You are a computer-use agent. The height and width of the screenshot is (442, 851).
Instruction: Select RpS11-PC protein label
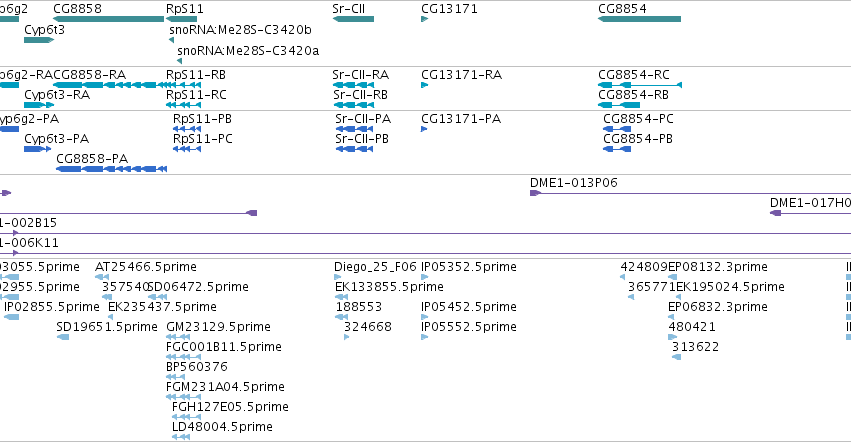pos(202,138)
